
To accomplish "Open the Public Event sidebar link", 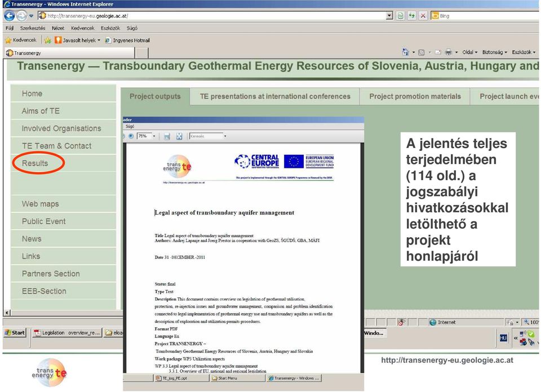I will coord(64,221).
